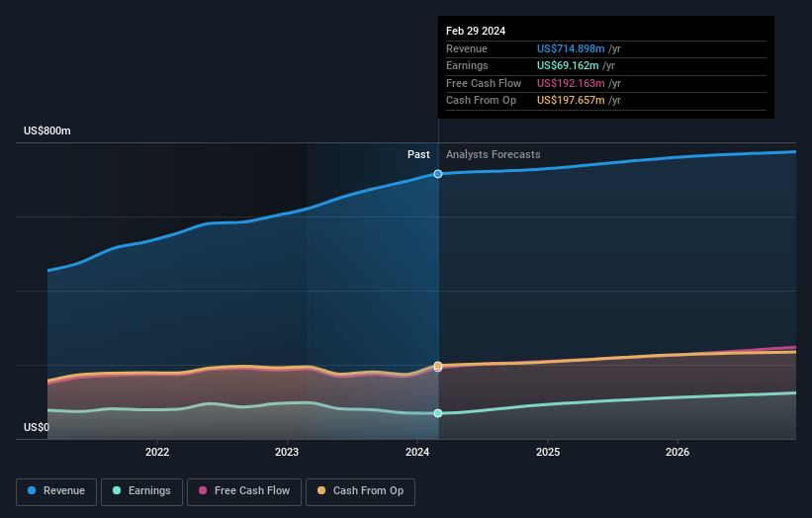Toggle the Revenue legend button
This screenshot has width=812, height=518.
tap(56, 491)
